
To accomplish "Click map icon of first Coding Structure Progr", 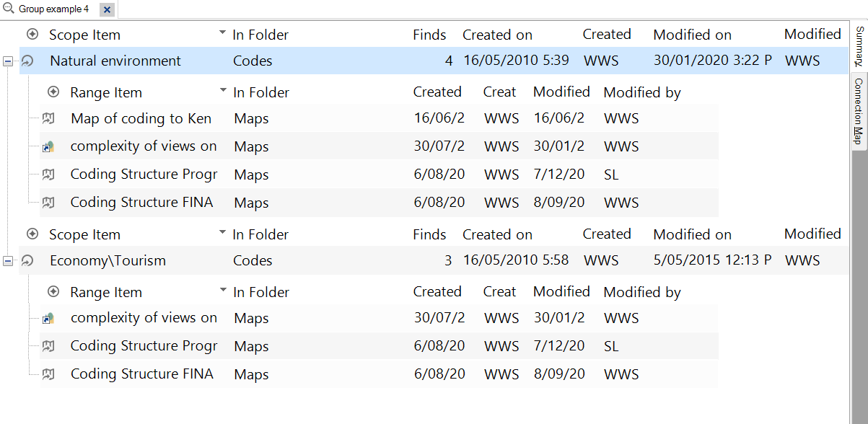I will point(48,175).
